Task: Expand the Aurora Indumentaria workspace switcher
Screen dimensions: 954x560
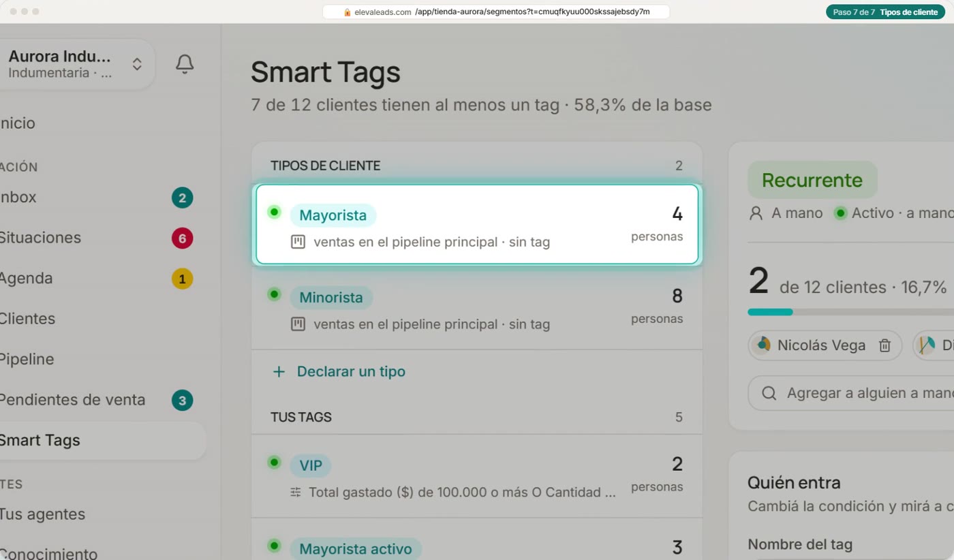Action: click(137, 64)
